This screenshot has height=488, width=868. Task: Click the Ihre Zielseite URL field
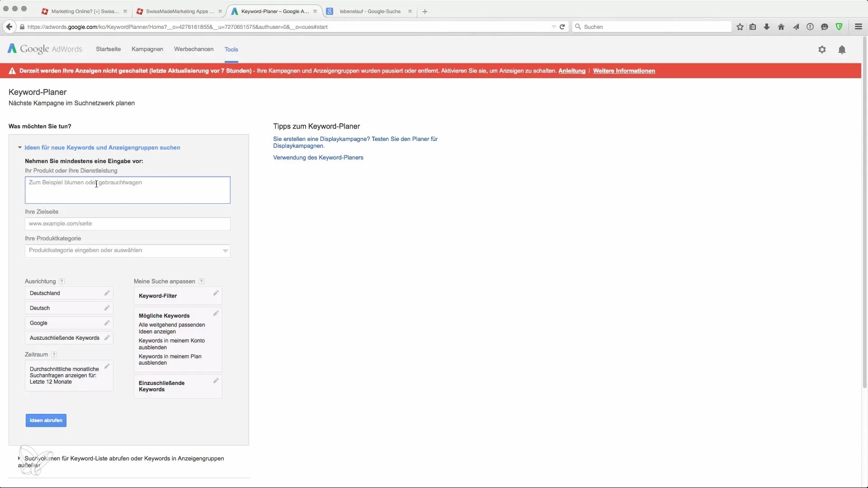coord(127,224)
